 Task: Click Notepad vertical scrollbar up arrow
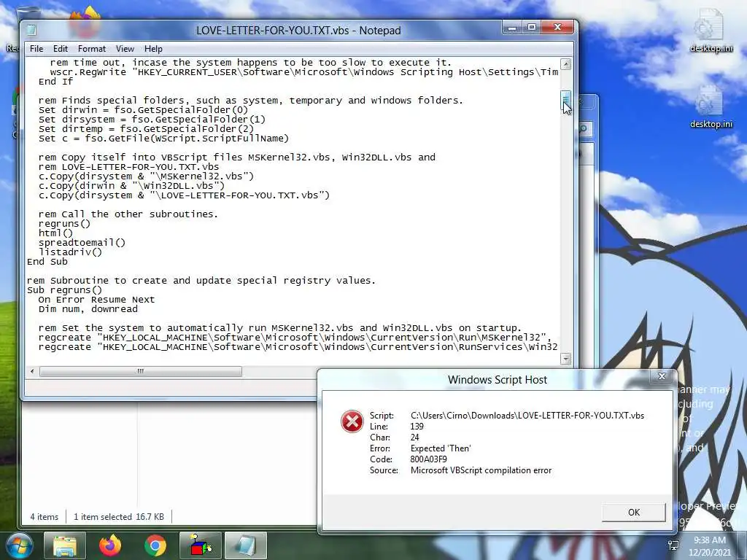[x=565, y=64]
